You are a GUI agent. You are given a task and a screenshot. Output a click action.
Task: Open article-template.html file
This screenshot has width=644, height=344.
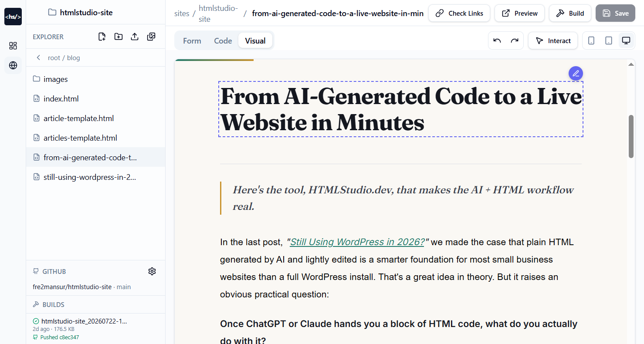point(95,118)
